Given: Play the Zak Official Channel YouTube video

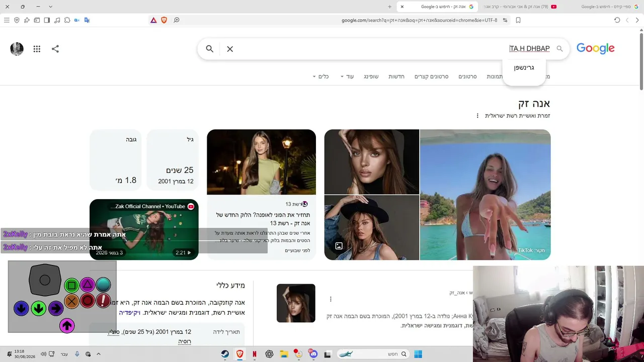Looking at the screenshot, I should point(144,230).
